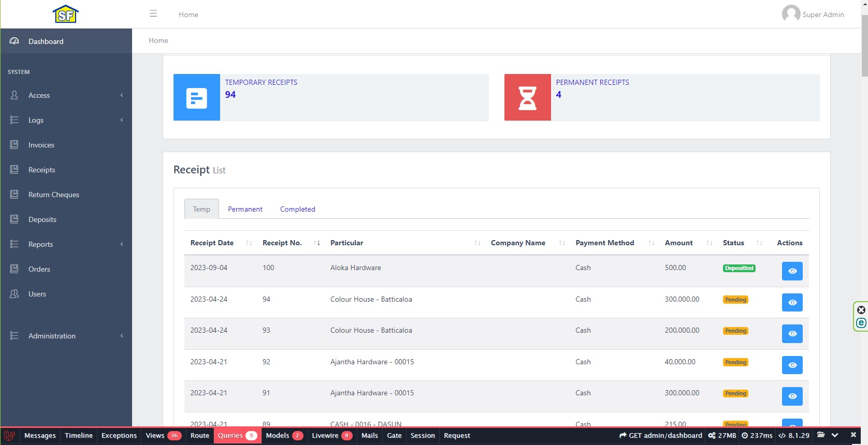Expand the Reports sidebar menu

(x=41, y=244)
